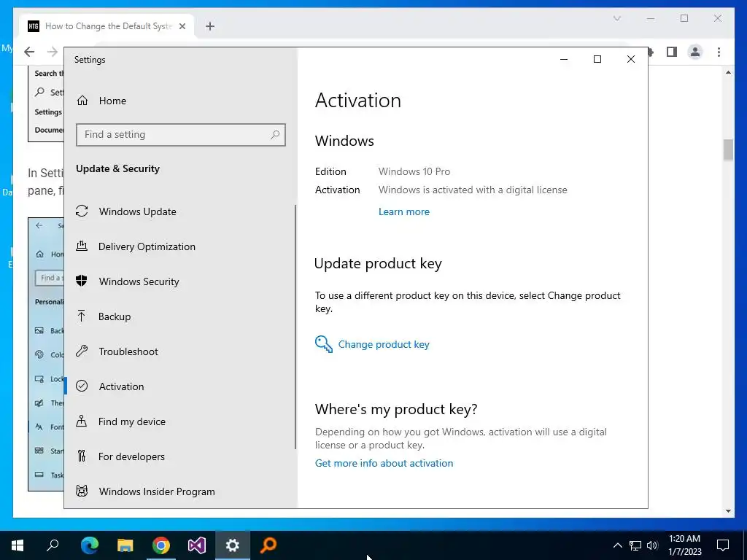Screen dimensions: 747x560
Task: Select Windows Update in sidebar
Action: (x=137, y=211)
